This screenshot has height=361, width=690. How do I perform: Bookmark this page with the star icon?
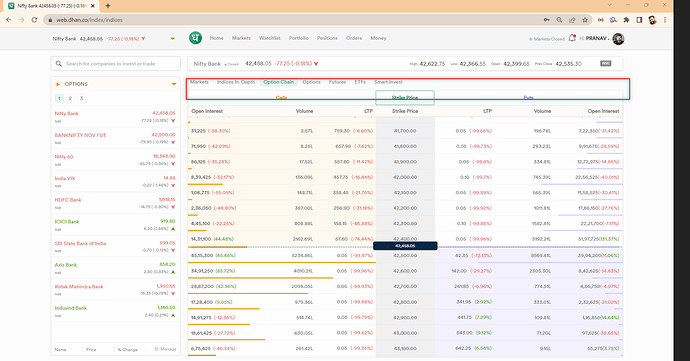(x=585, y=20)
